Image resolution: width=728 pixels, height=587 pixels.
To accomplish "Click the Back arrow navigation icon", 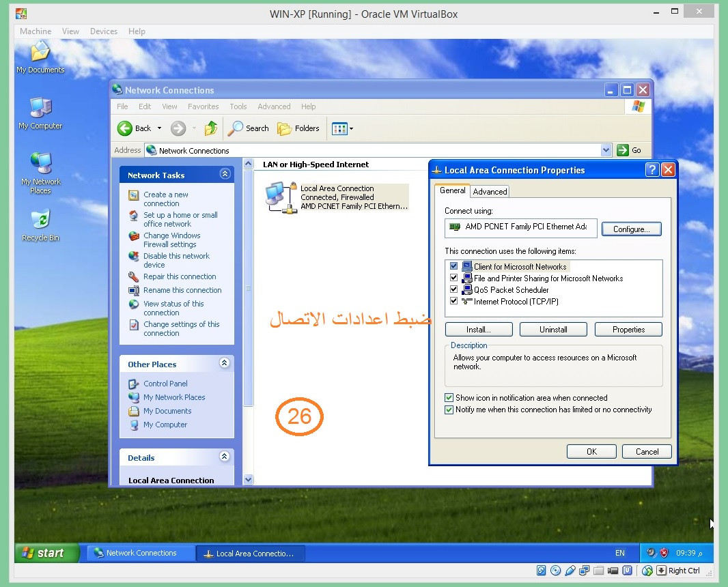I will click(x=125, y=128).
